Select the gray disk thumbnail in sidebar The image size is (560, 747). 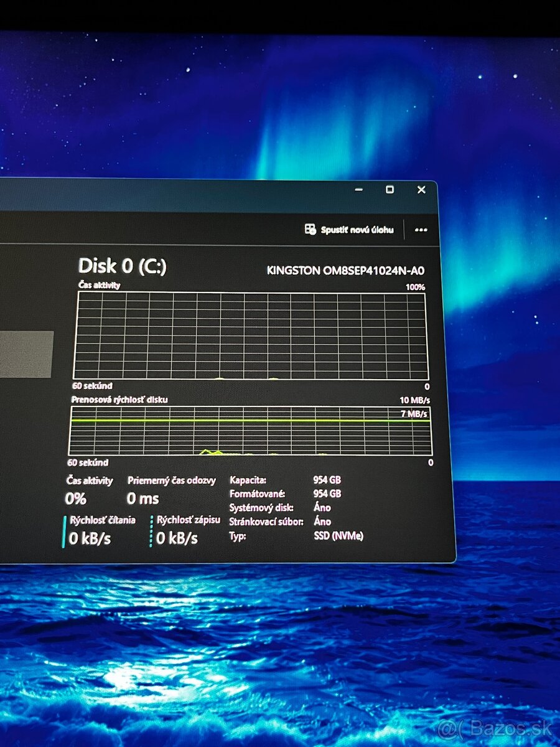(x=25, y=354)
